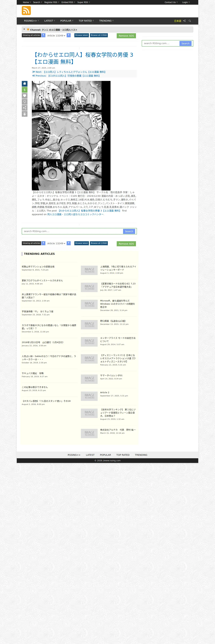Image resolution: width=215 pixels, height=644 pixels.
Task: Click the Remove ADS button above the article
Action: point(126,36)
